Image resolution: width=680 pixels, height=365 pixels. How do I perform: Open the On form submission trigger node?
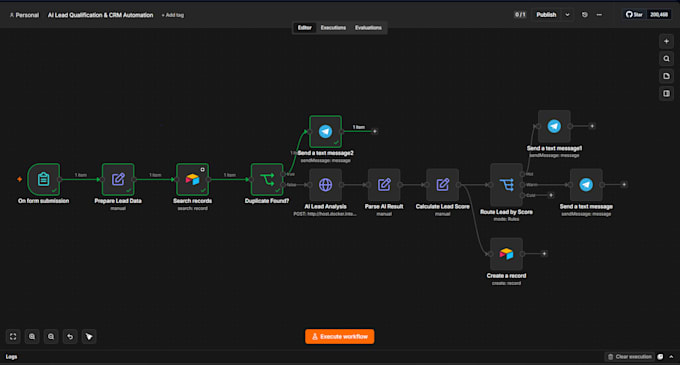[x=43, y=179]
